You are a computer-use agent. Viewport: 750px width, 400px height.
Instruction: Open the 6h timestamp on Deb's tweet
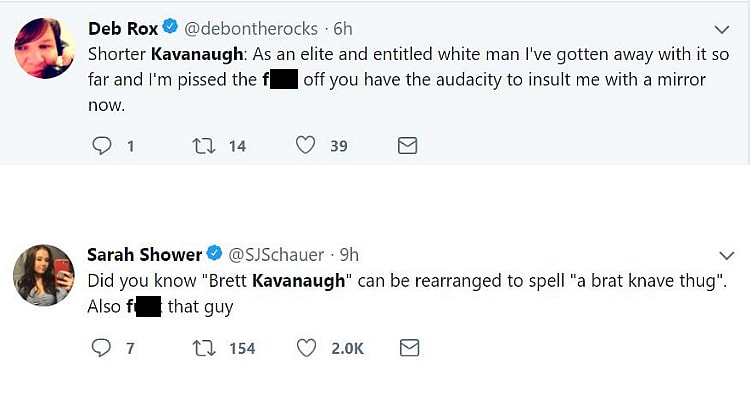click(x=343, y=29)
